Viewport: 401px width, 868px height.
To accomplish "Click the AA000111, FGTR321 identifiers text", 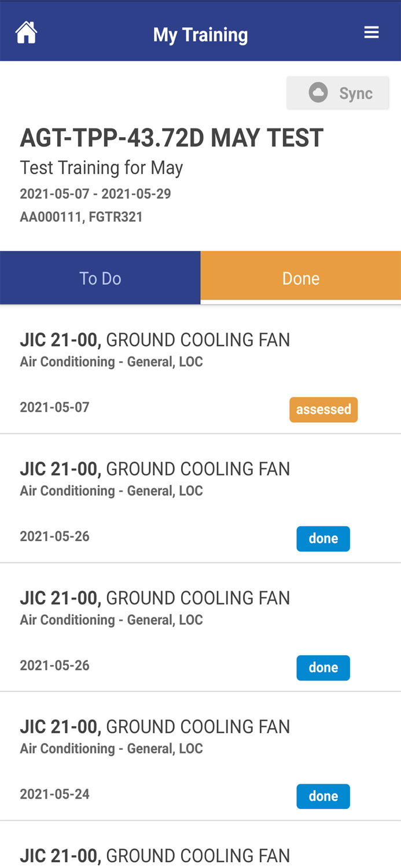I will tap(82, 218).
